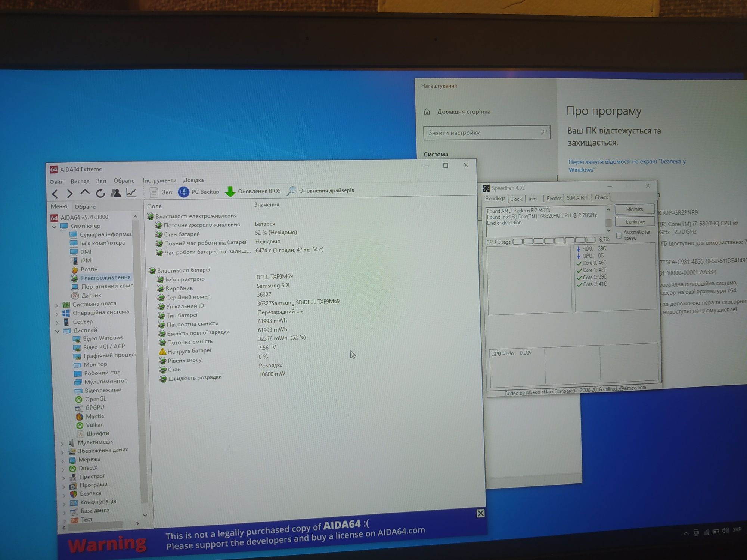This screenshot has width=747, height=560.
Task: Open Безпека у Windows details link
Action: point(627,165)
